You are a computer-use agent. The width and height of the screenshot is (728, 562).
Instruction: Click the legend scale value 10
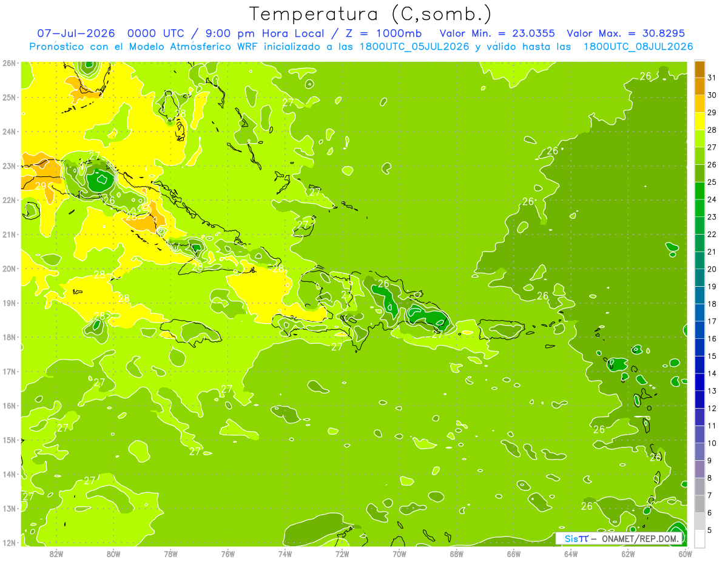pyautogui.click(x=712, y=443)
